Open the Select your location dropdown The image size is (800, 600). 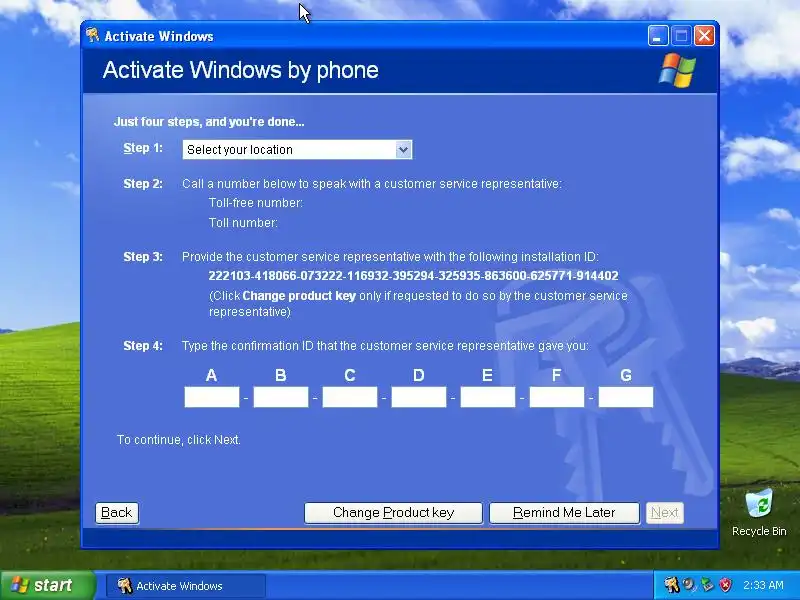coord(297,149)
